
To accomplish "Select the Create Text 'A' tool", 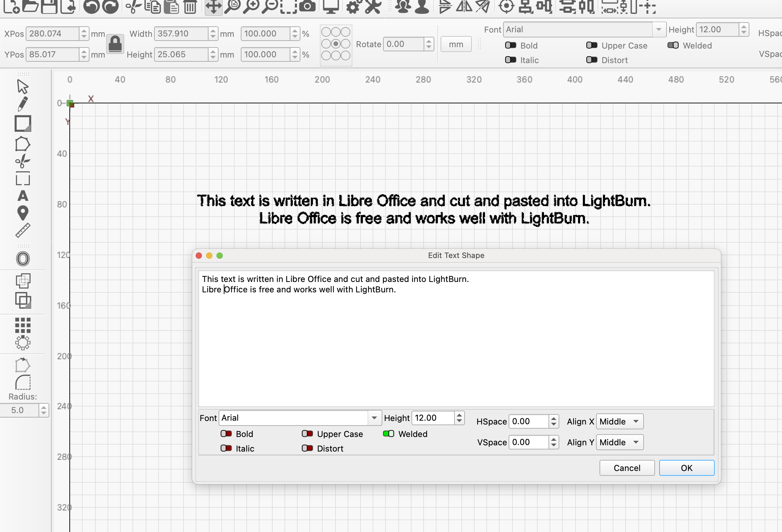I will 23,196.
